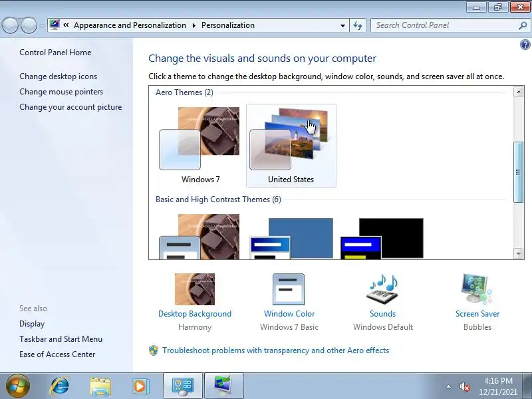Viewport: 532px width, 399px height.
Task: Expand breadcrumb arrow after Appearance and Personalization
Action: 194,25
